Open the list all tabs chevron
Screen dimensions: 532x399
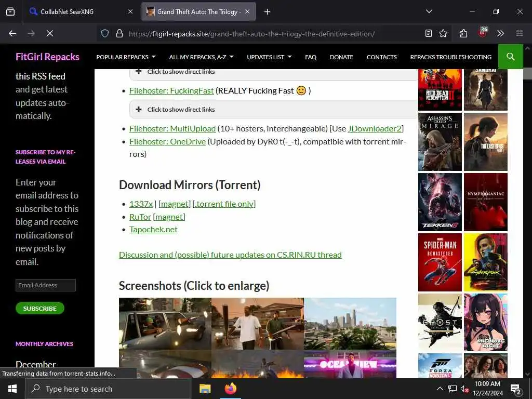tap(429, 11)
